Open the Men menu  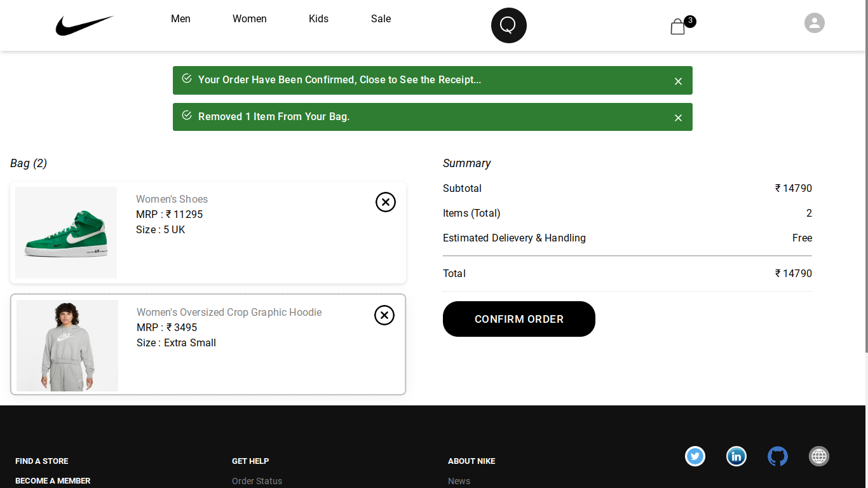[180, 19]
